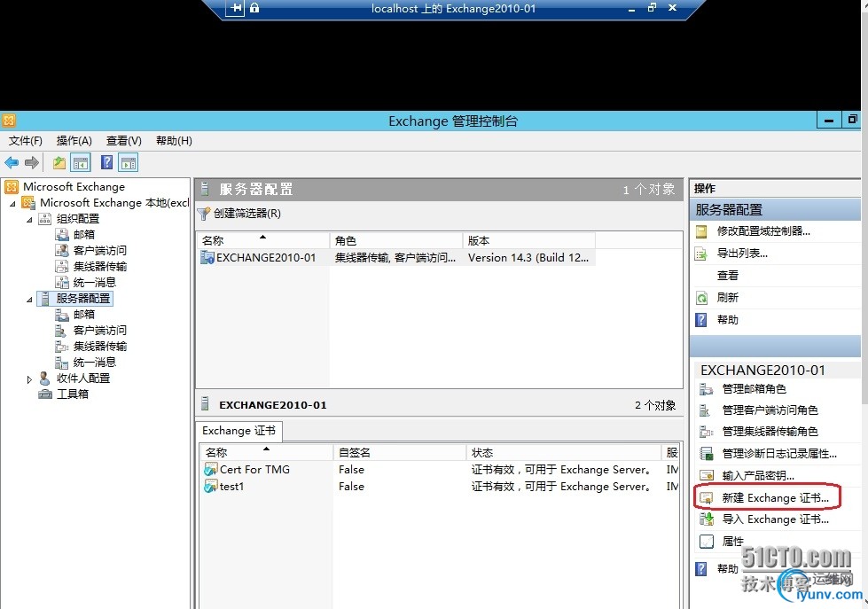The height and width of the screenshot is (609, 868).
Task: Open the 操作(A) menu
Action: (x=74, y=141)
